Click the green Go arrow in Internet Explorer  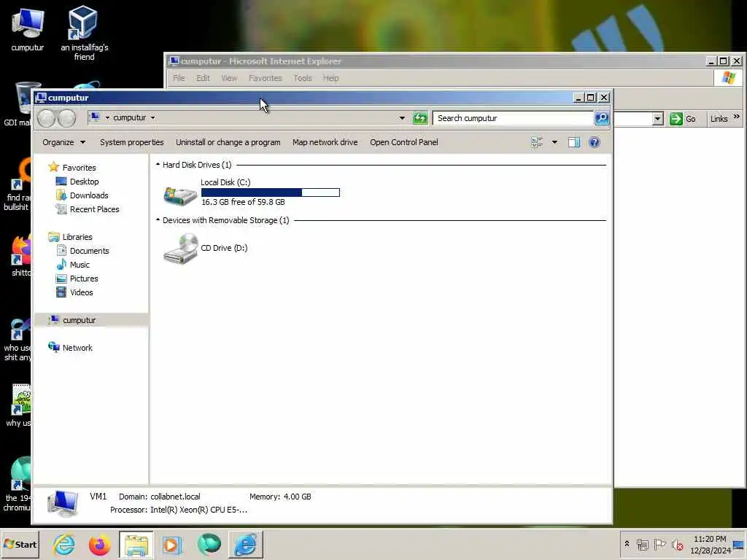pos(676,119)
